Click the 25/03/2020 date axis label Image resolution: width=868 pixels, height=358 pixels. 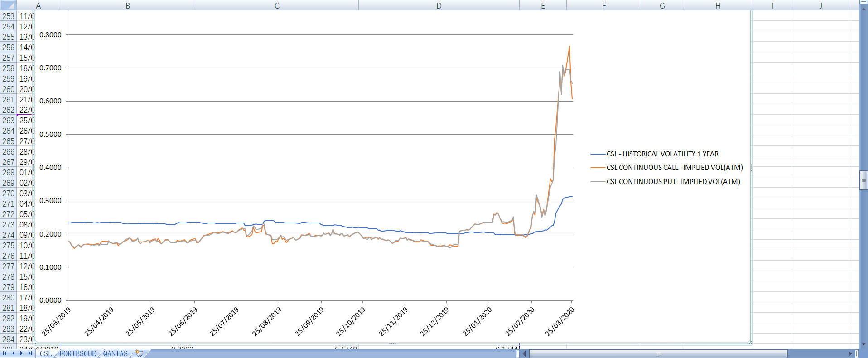[559, 322]
